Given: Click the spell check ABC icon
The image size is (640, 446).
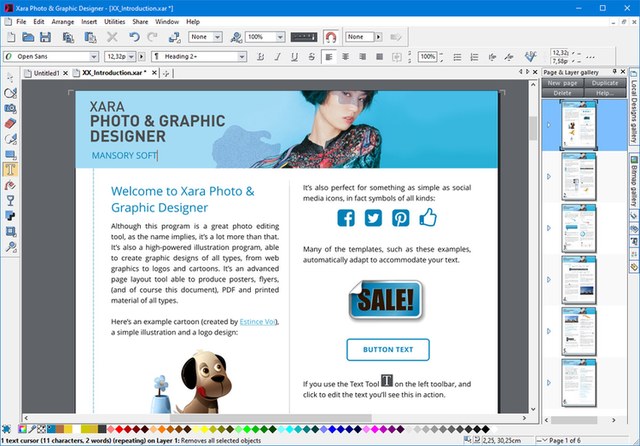Looking at the screenshot, I should pos(530,56).
